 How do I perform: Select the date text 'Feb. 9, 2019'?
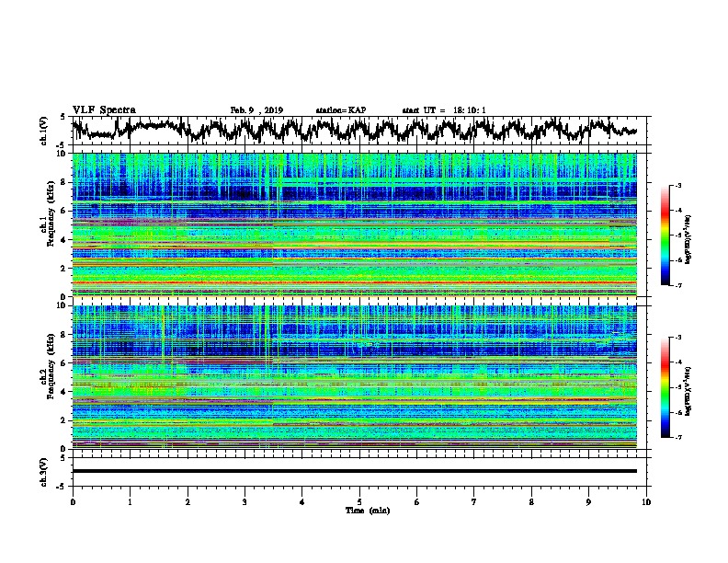[x=256, y=110]
